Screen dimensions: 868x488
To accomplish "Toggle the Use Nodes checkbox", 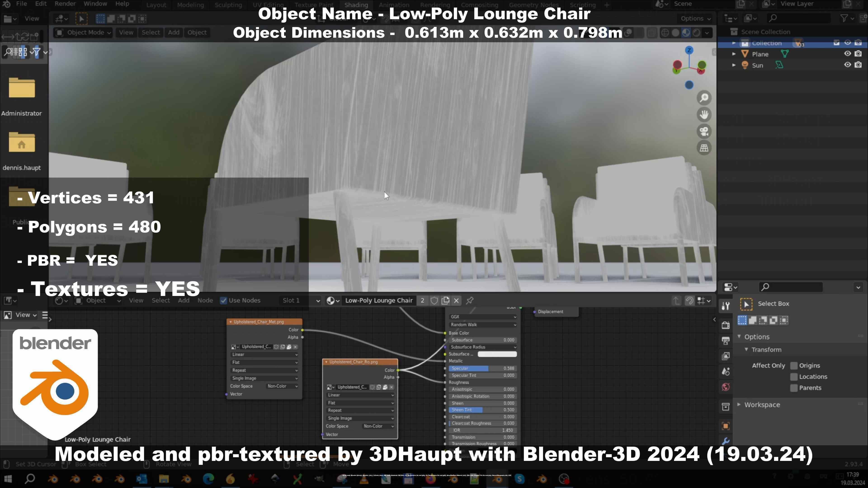I will click(x=223, y=300).
